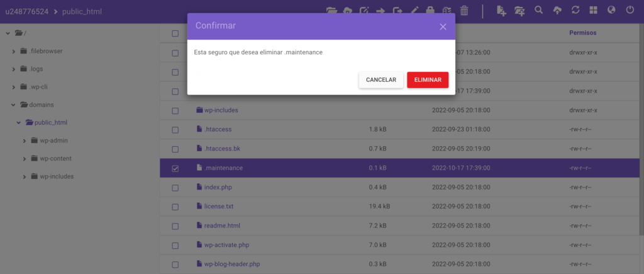
Task: Confirm deletion with the Eliminar button
Action: click(x=428, y=80)
